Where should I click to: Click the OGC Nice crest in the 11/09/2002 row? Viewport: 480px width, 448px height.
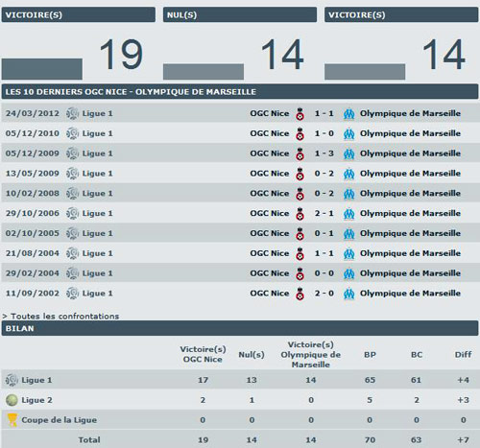[x=300, y=294]
